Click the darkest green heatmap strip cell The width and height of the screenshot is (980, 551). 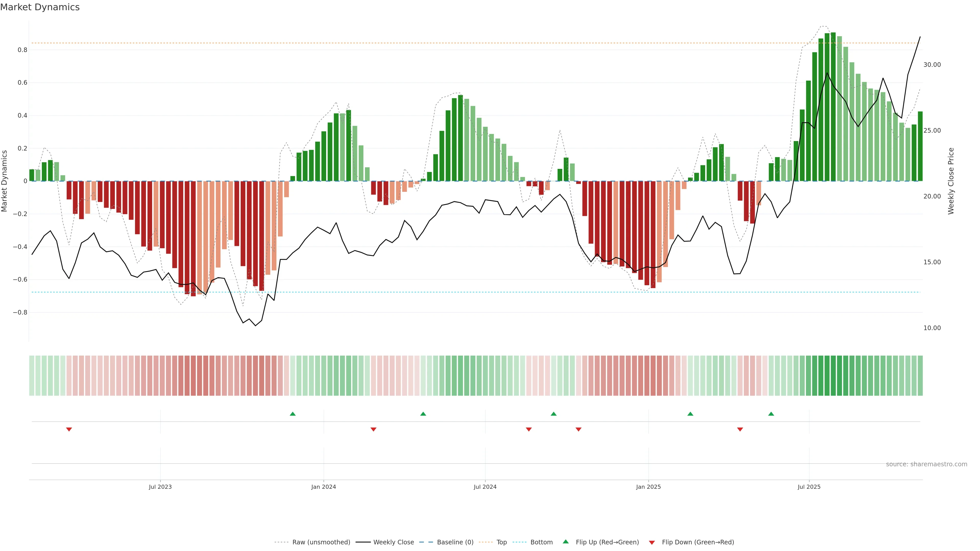point(833,376)
